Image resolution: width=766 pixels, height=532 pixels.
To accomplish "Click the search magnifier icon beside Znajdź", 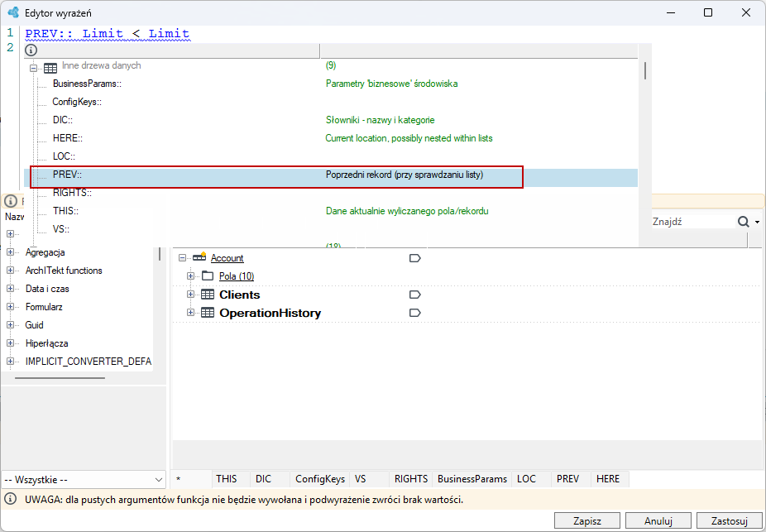I will click(743, 222).
